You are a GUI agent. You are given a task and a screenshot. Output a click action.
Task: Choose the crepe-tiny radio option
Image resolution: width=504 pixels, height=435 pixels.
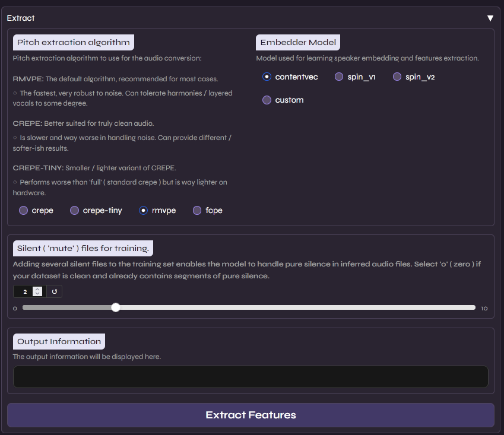tap(75, 211)
